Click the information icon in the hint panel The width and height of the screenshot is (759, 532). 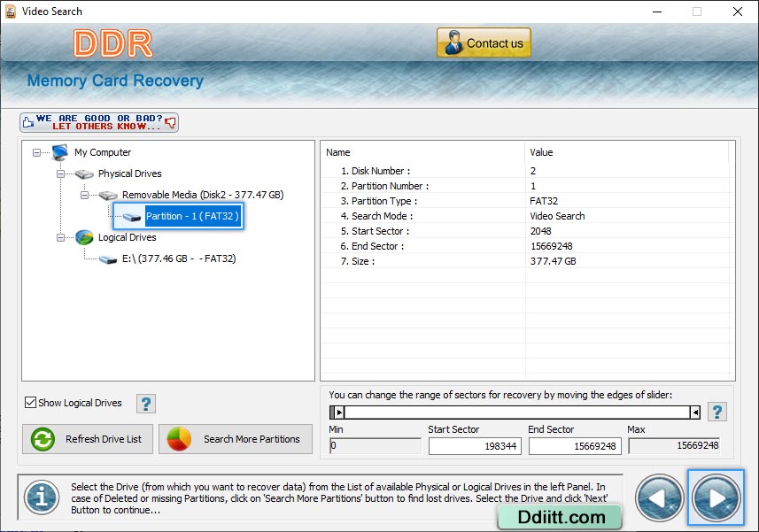point(42,497)
